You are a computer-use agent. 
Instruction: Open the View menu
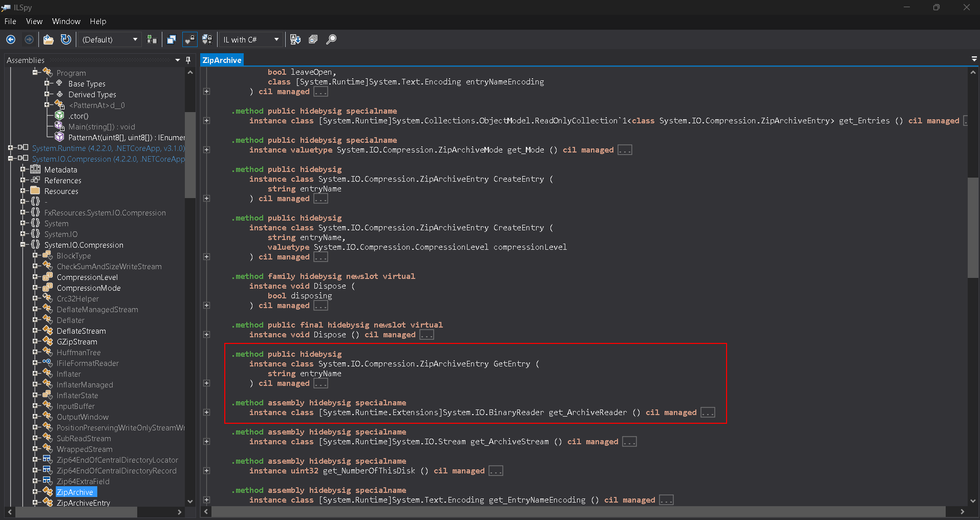[x=34, y=21]
